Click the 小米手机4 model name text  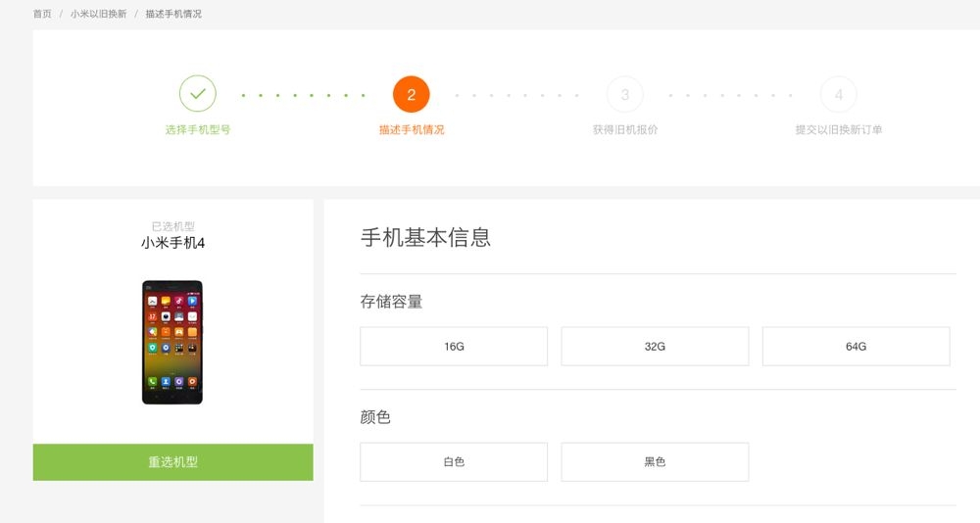(172, 243)
